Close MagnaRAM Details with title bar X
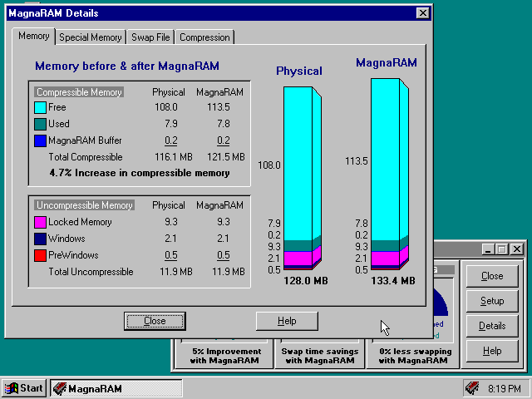Viewport: 532px width, 399px height. [x=423, y=13]
